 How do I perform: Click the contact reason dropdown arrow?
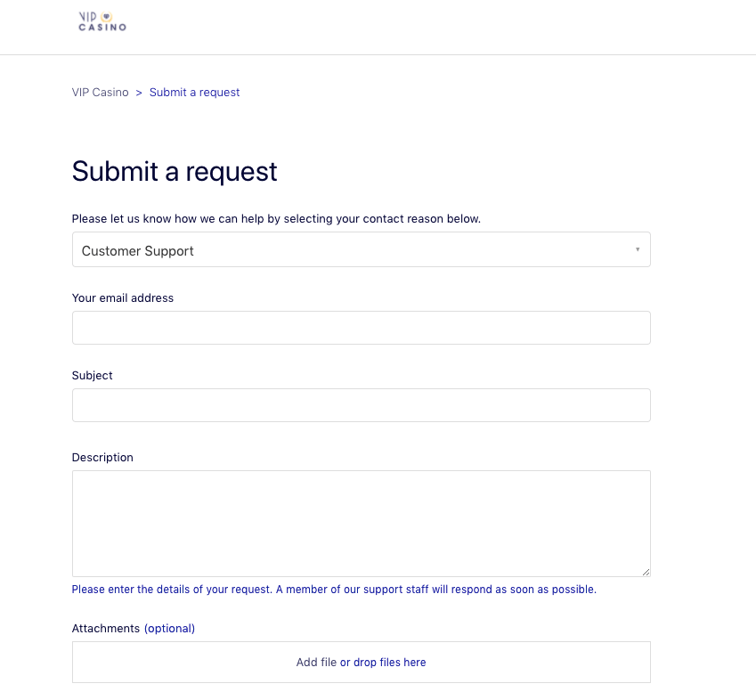(638, 249)
